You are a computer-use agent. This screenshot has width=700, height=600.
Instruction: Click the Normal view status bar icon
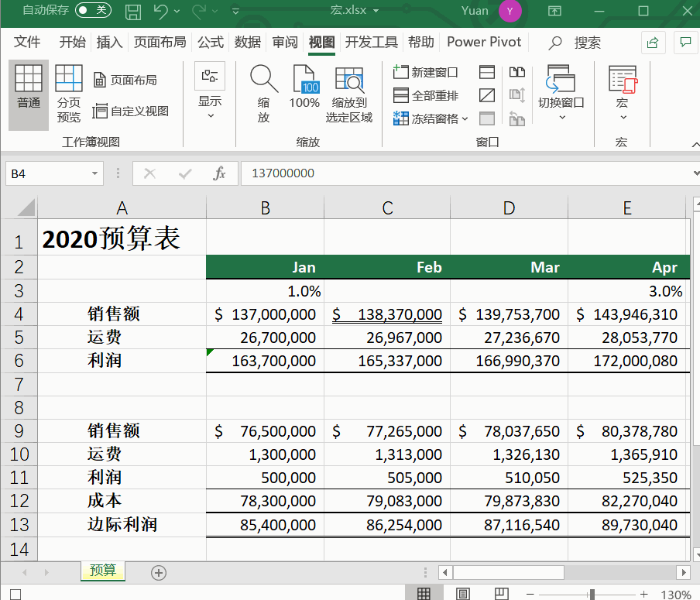(x=424, y=593)
